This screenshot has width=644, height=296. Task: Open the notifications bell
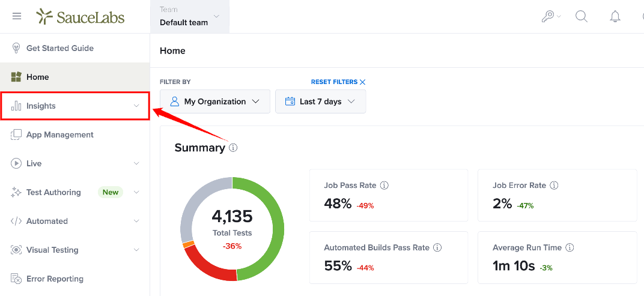615,16
